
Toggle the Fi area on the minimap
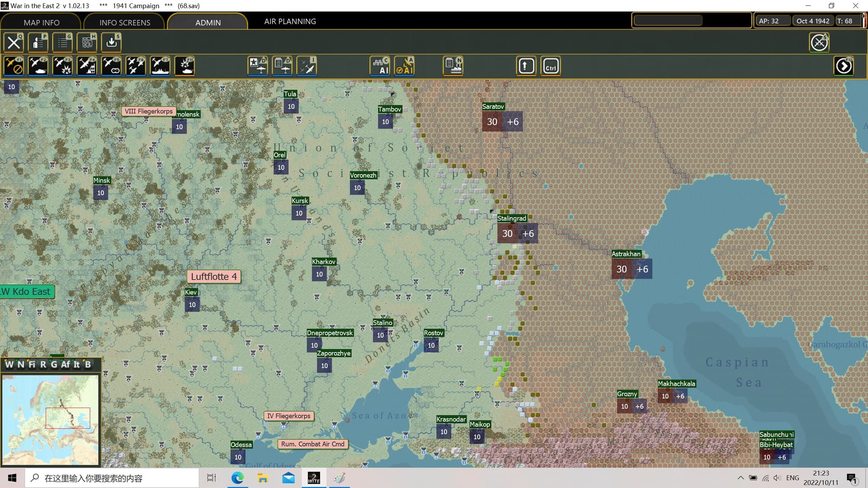point(32,364)
